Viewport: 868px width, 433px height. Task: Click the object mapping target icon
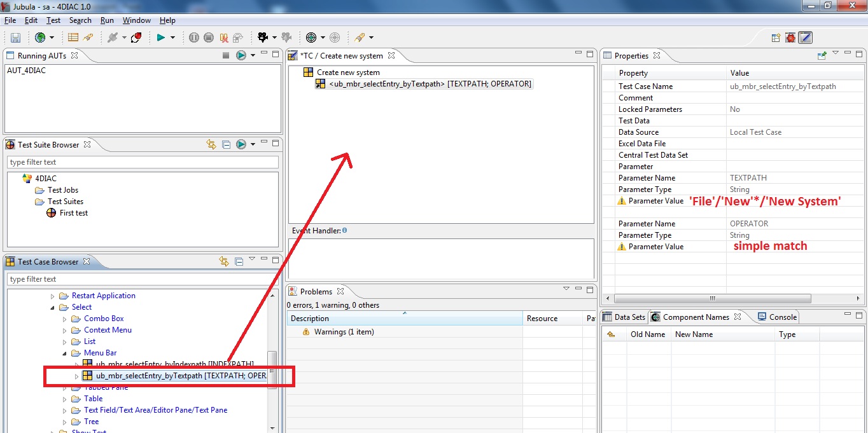tap(311, 38)
